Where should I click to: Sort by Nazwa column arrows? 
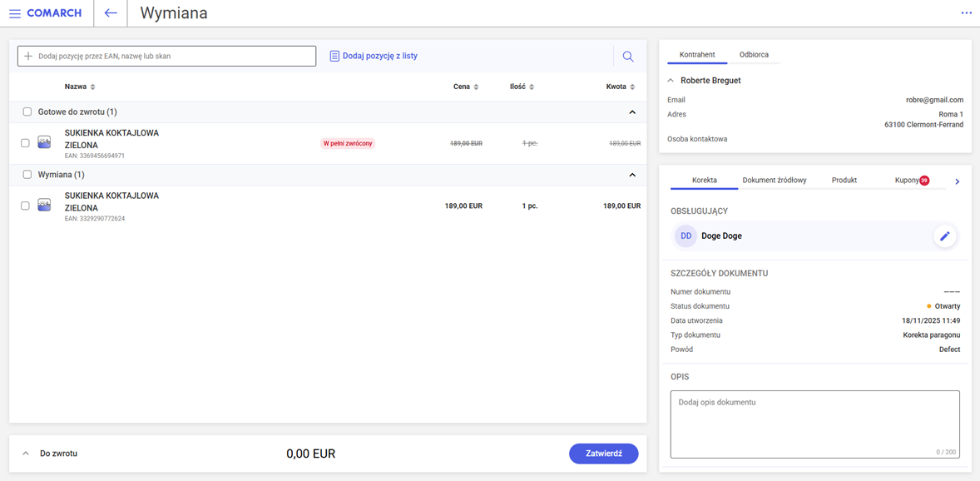(92, 87)
